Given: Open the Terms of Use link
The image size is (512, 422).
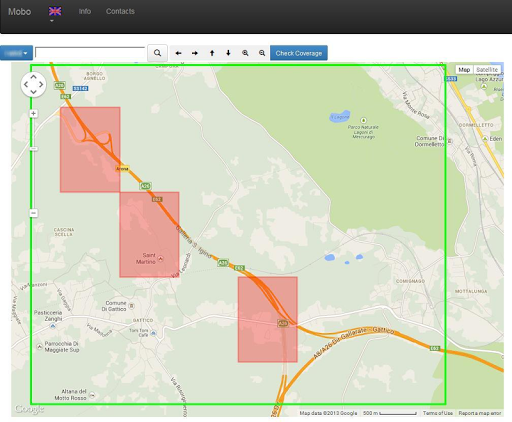Looking at the screenshot, I should pyautogui.click(x=438, y=413).
